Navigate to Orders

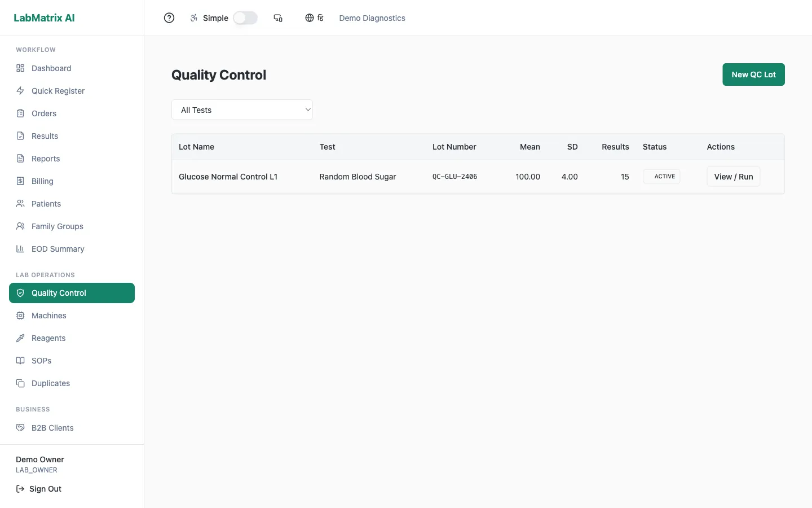72,113
